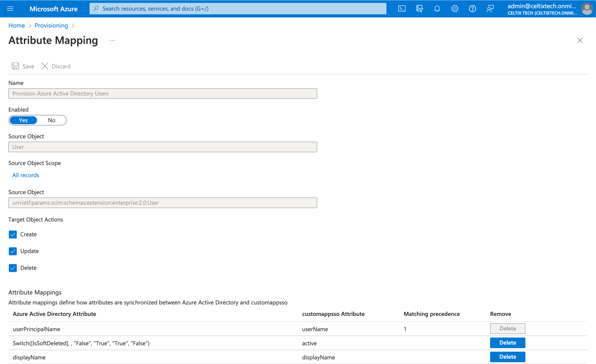Click the Discard button label
This screenshot has width=596, height=364.
tap(61, 66)
